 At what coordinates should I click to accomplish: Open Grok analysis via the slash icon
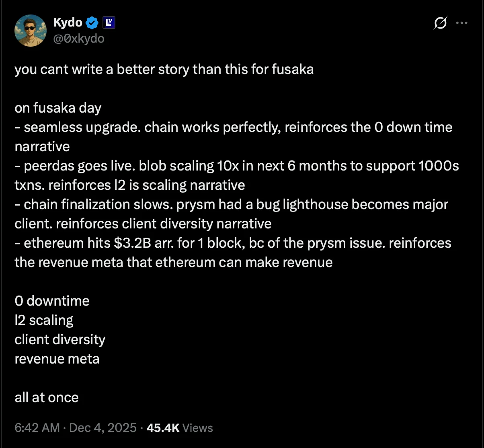tap(440, 23)
